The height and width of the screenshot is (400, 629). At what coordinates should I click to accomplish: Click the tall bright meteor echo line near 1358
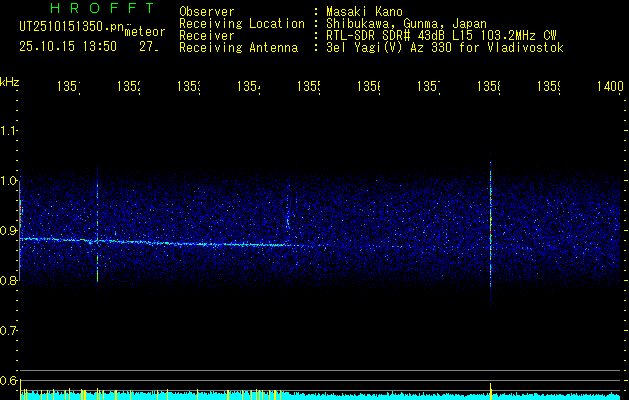[x=491, y=229]
